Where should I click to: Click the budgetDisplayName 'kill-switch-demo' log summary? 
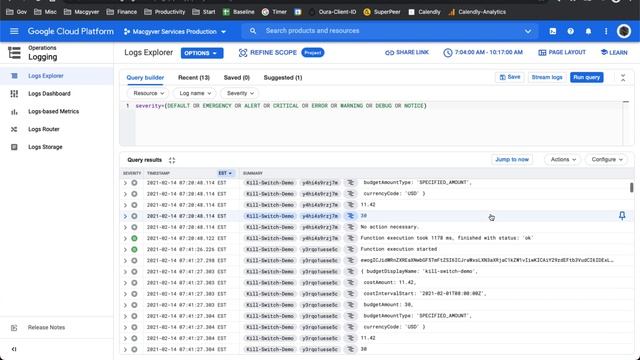[x=419, y=271]
